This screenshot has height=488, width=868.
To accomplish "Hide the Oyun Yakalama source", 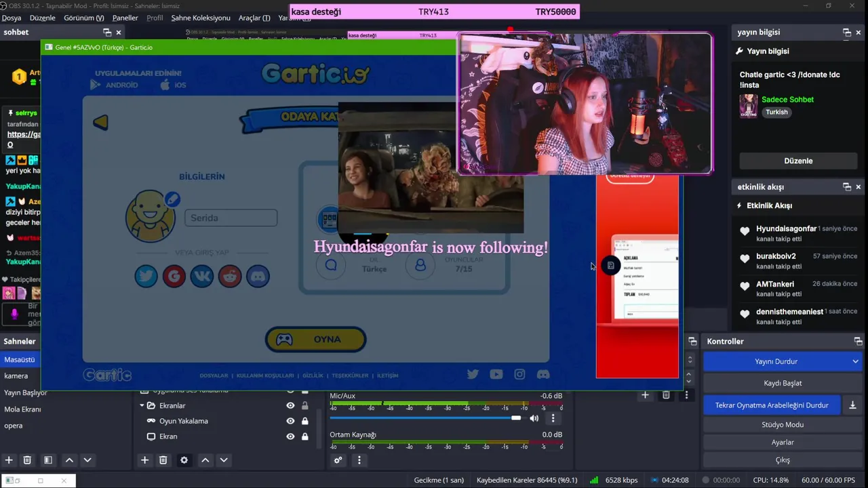I will coord(290,421).
